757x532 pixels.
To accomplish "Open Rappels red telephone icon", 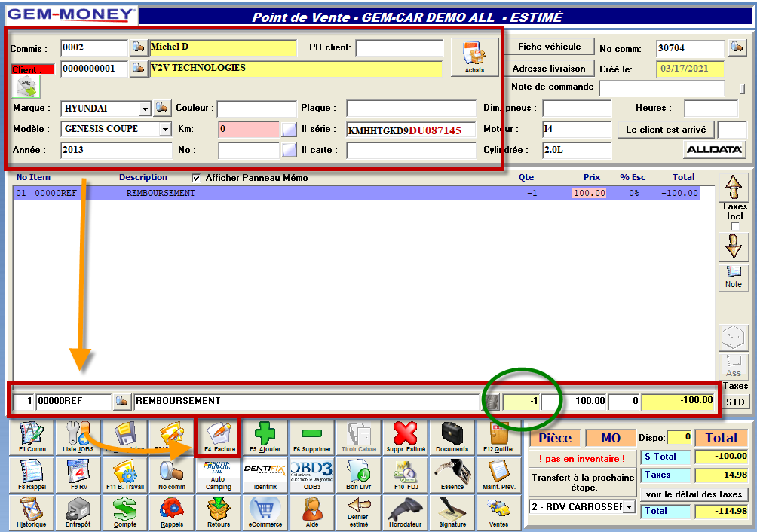I will (172, 512).
